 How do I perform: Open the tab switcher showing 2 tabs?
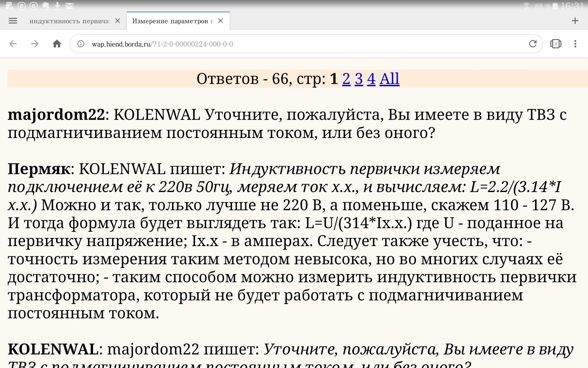[x=556, y=44]
